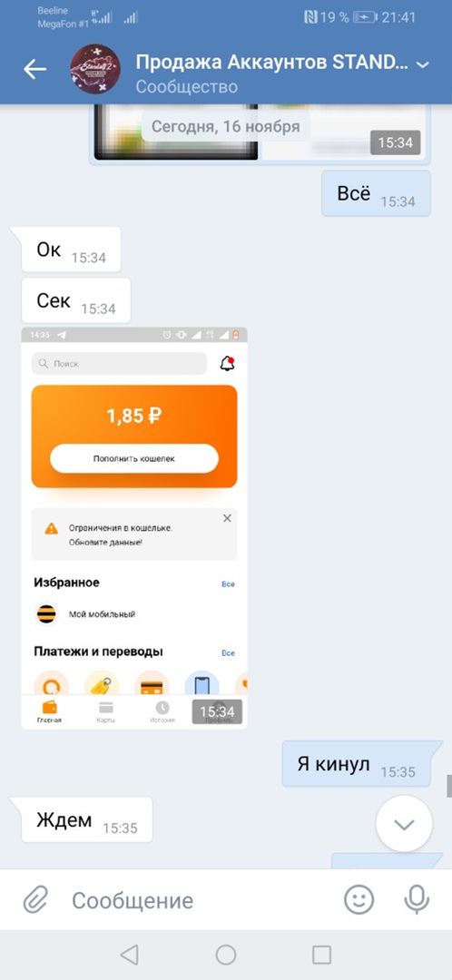Open the emoji smiley picker
452x980 pixels.
click(359, 900)
